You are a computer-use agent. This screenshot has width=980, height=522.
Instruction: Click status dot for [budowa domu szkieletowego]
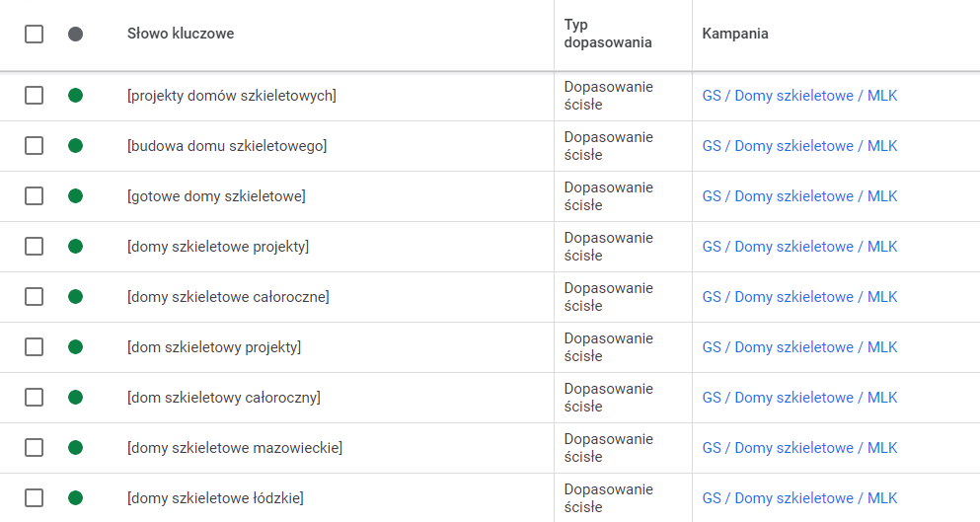pos(75,146)
